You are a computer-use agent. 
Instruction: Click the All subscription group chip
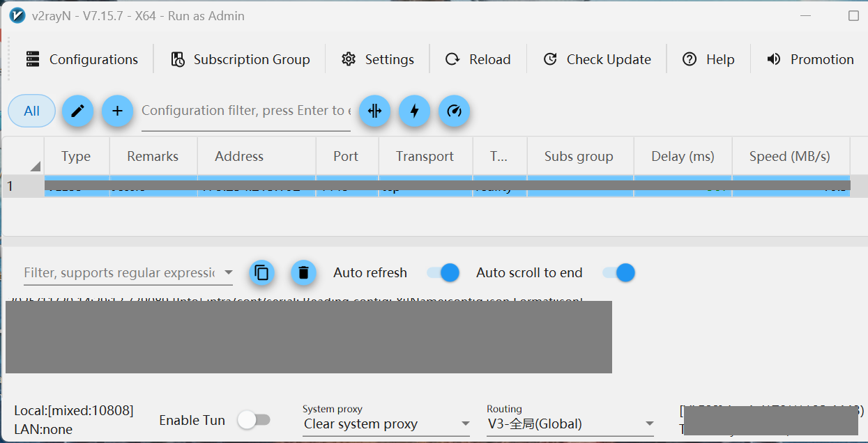(31, 111)
